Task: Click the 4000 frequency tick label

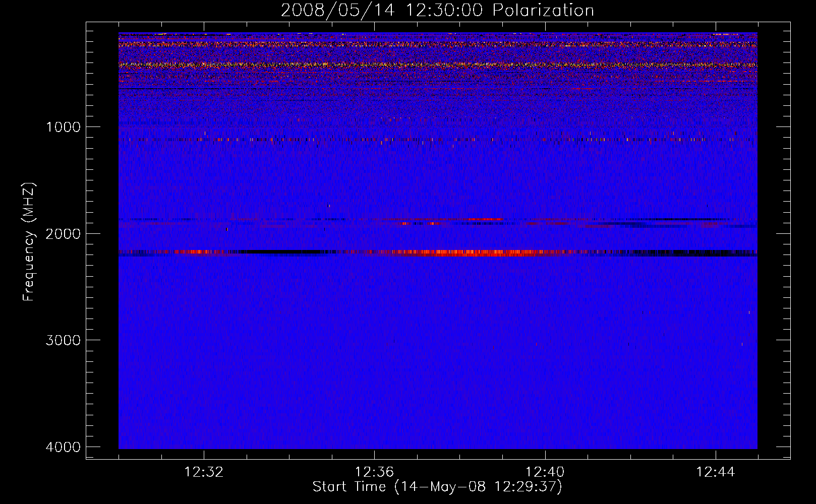Action: coord(64,447)
